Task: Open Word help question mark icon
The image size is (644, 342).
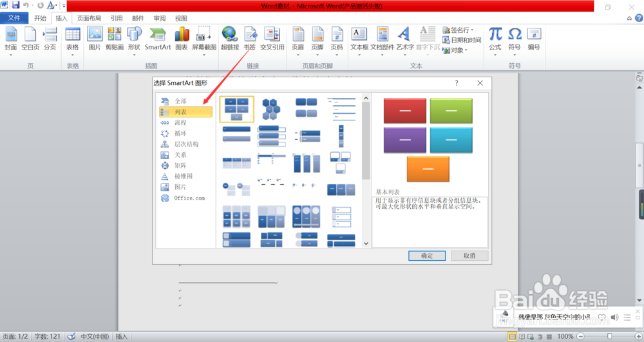Action: coord(639,18)
